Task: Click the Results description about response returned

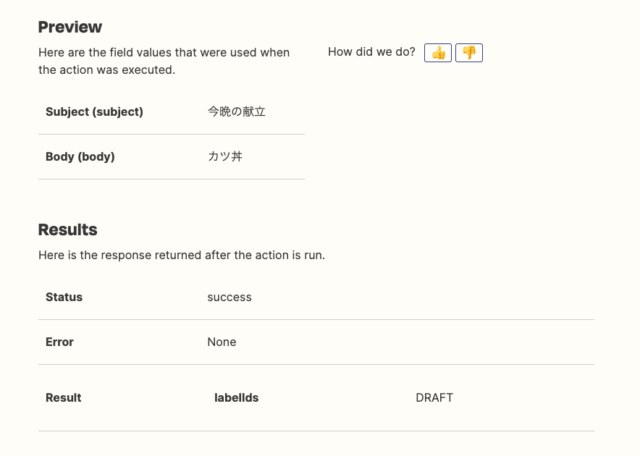Action: tap(182, 255)
